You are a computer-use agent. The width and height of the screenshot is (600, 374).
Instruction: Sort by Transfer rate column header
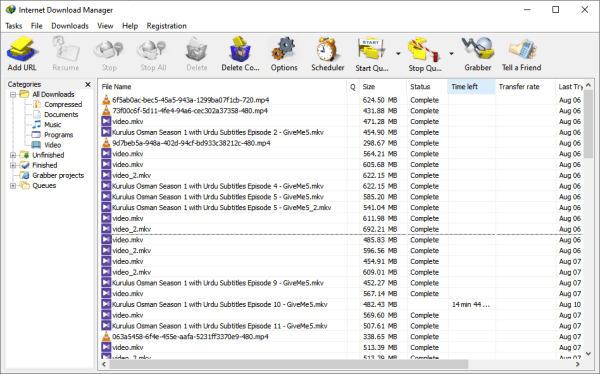pos(525,87)
